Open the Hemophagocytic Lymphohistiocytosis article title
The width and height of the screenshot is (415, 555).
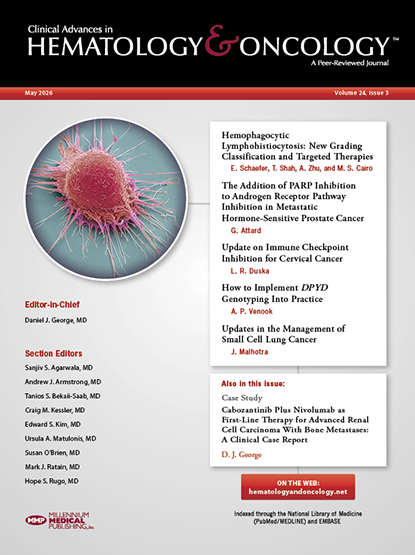point(297,146)
